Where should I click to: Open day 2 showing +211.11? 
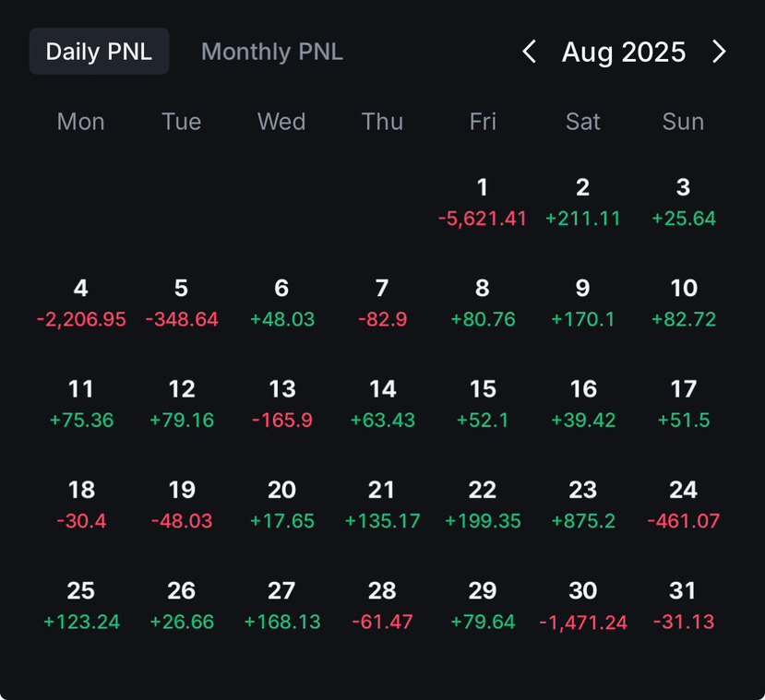[x=583, y=203]
